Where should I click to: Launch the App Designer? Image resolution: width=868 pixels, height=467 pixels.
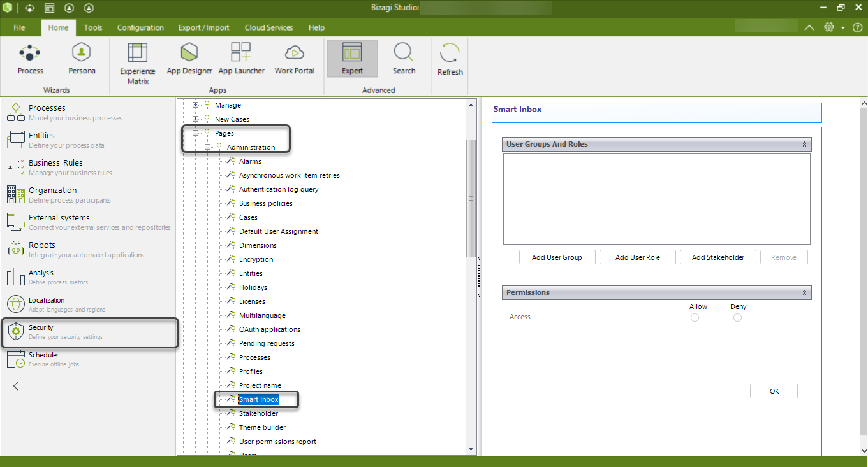point(189,59)
